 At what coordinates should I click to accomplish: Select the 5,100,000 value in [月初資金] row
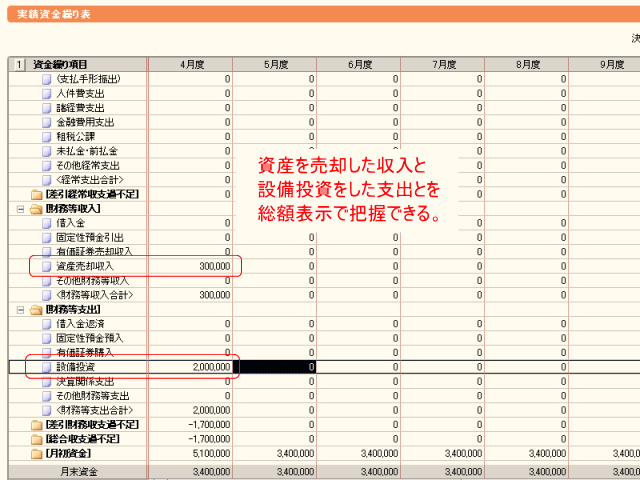[x=191, y=453]
